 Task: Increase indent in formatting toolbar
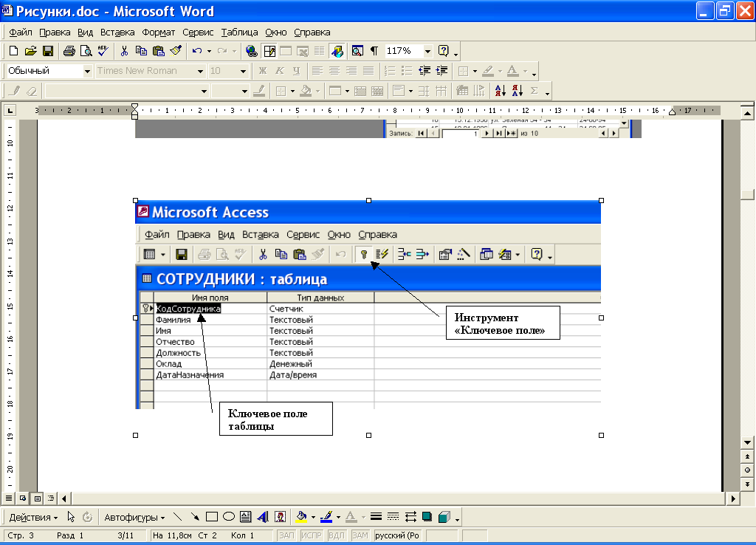pyautogui.click(x=441, y=71)
